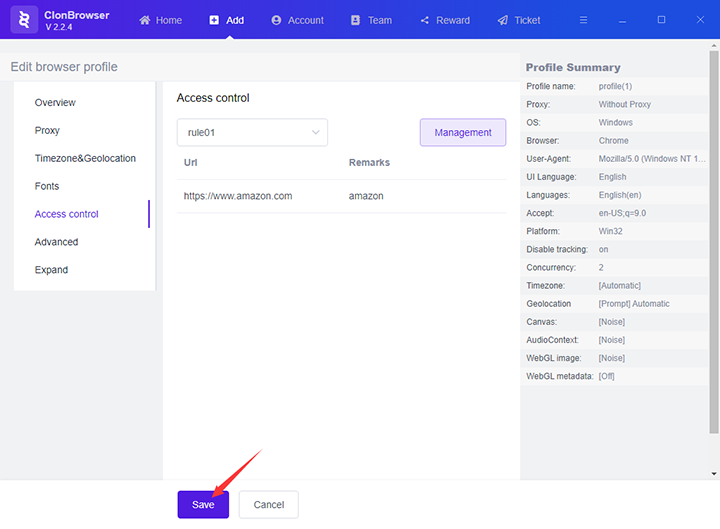Click the Concurrency value 2

601,268
